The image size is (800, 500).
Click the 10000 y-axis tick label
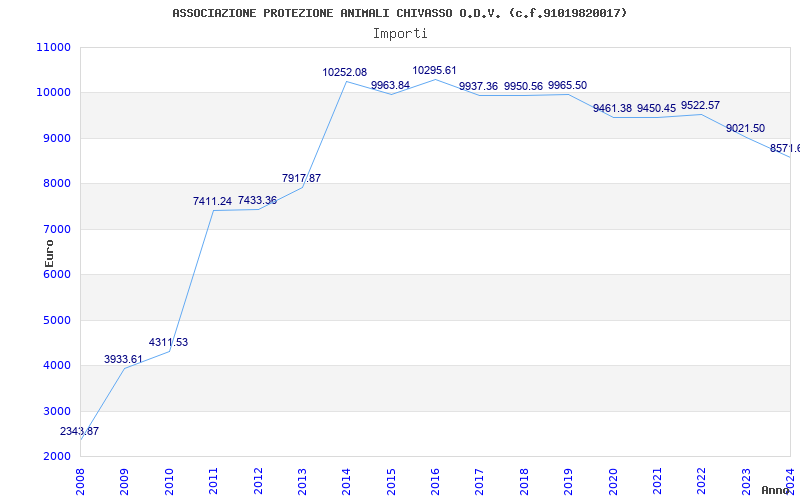pyautogui.click(x=53, y=93)
